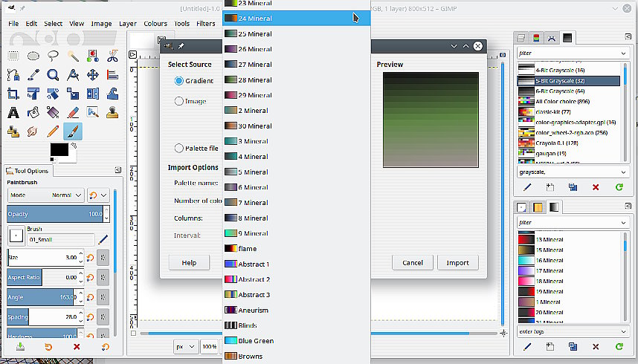The image size is (638, 364).
Task: Select the Align tool
Action: 113,75
